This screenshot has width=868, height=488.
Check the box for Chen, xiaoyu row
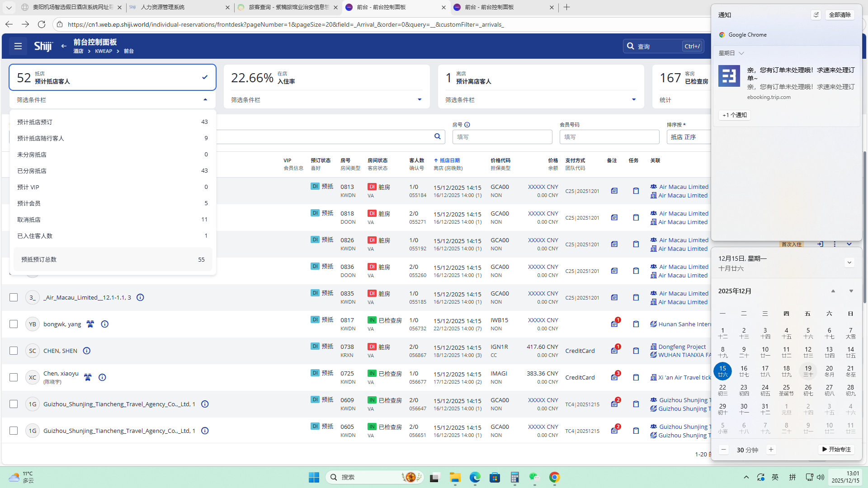[14, 377]
